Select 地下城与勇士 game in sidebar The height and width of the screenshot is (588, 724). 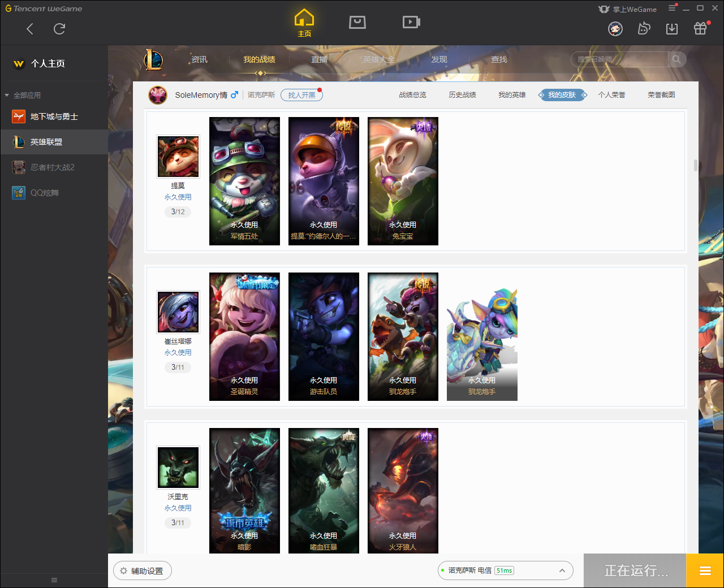point(54,116)
